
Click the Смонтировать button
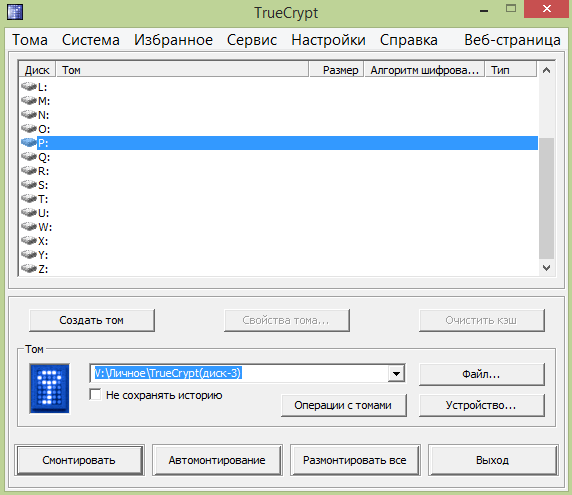tap(79, 460)
